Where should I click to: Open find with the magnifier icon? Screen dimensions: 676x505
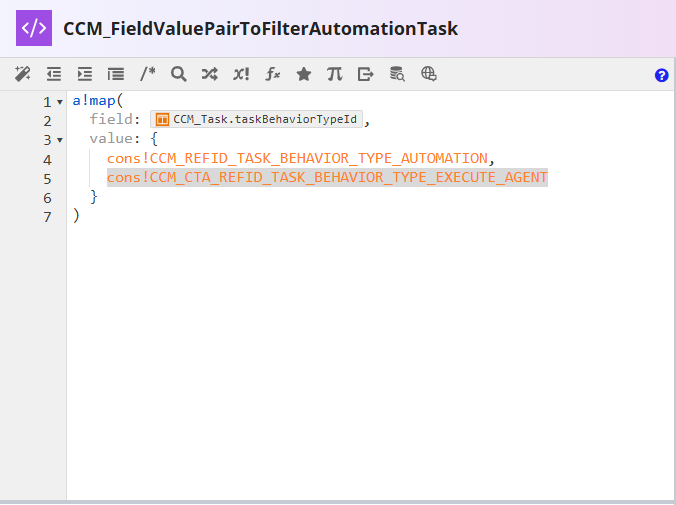[178, 74]
